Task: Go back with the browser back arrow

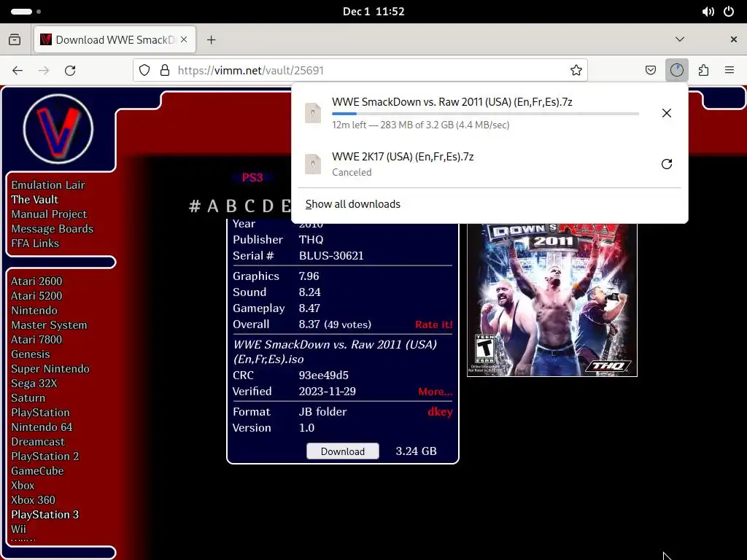Action: pyautogui.click(x=18, y=71)
